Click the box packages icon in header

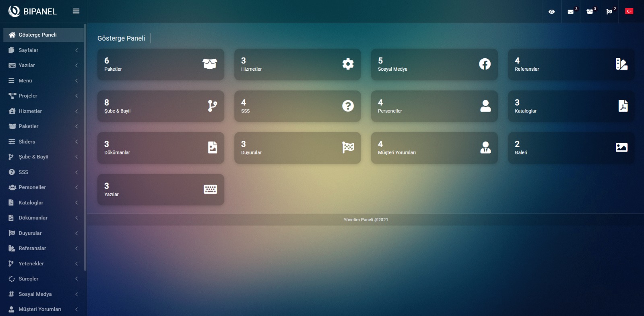coord(590,12)
